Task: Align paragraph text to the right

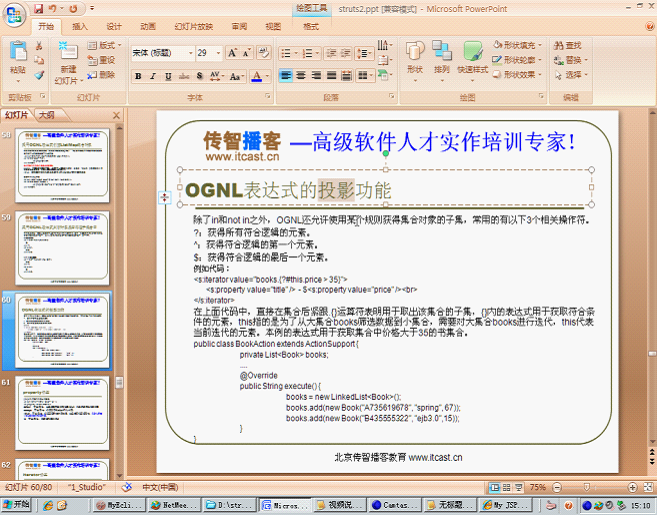Action: (316, 76)
